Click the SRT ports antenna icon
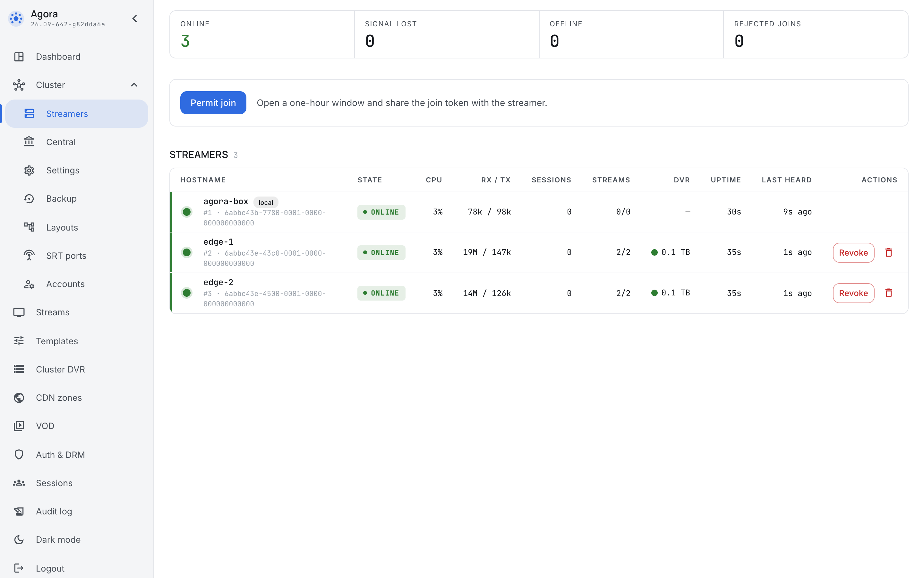924x578 pixels. [x=29, y=255]
